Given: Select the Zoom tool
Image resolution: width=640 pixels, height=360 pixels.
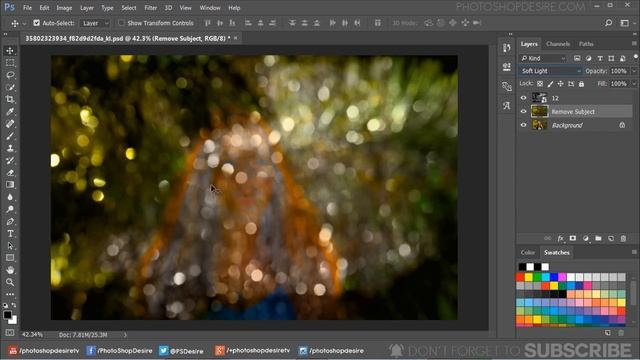Looking at the screenshot, I should [x=10, y=282].
